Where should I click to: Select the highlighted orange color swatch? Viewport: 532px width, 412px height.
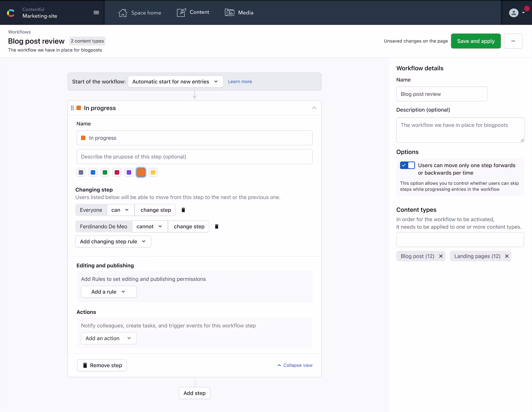(x=141, y=172)
